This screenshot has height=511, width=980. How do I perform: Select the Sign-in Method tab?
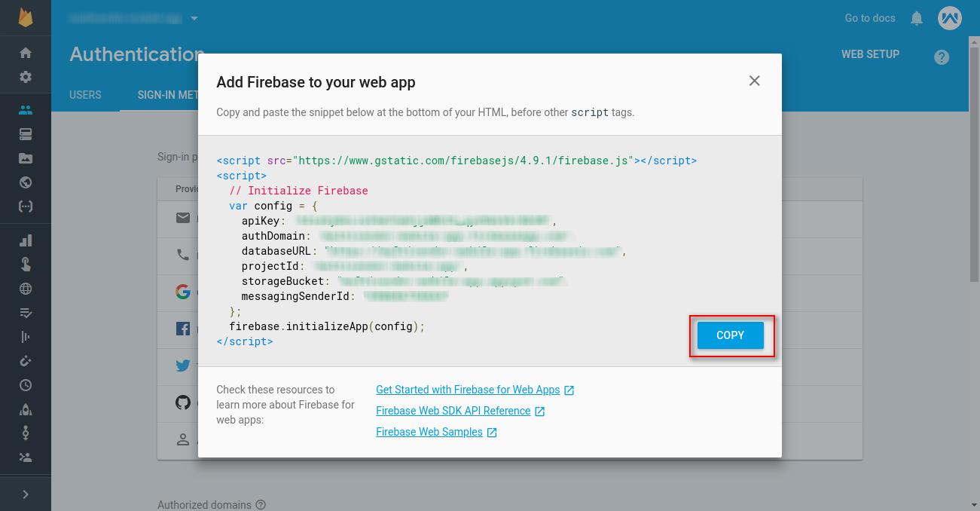pos(167,95)
